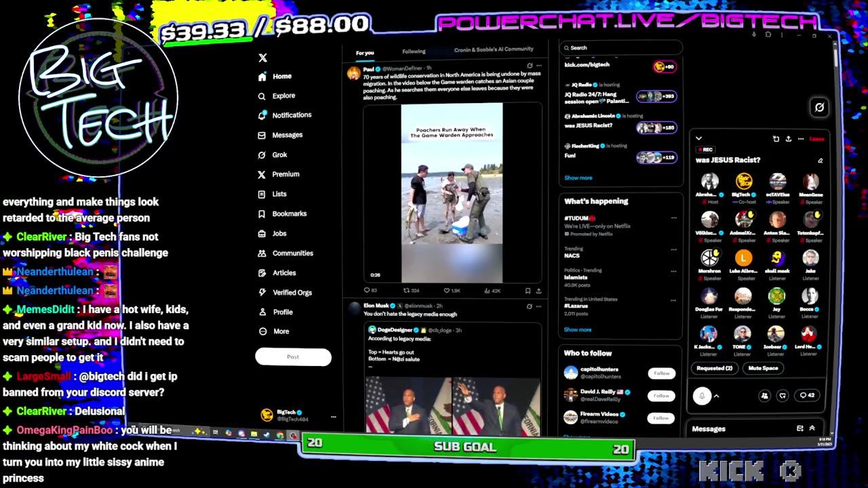868x488 pixels.
Task: Open the X logo home link
Action: (262, 58)
